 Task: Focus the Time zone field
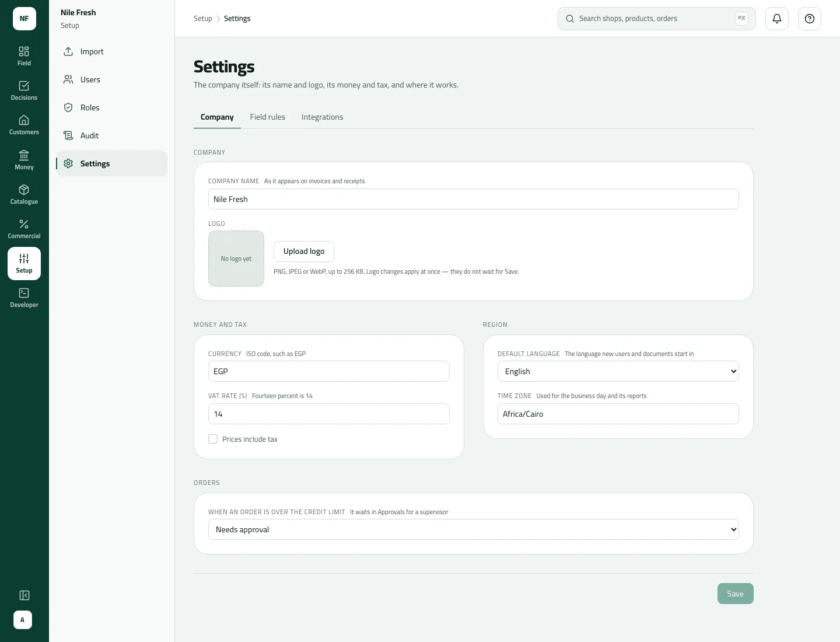(x=618, y=414)
